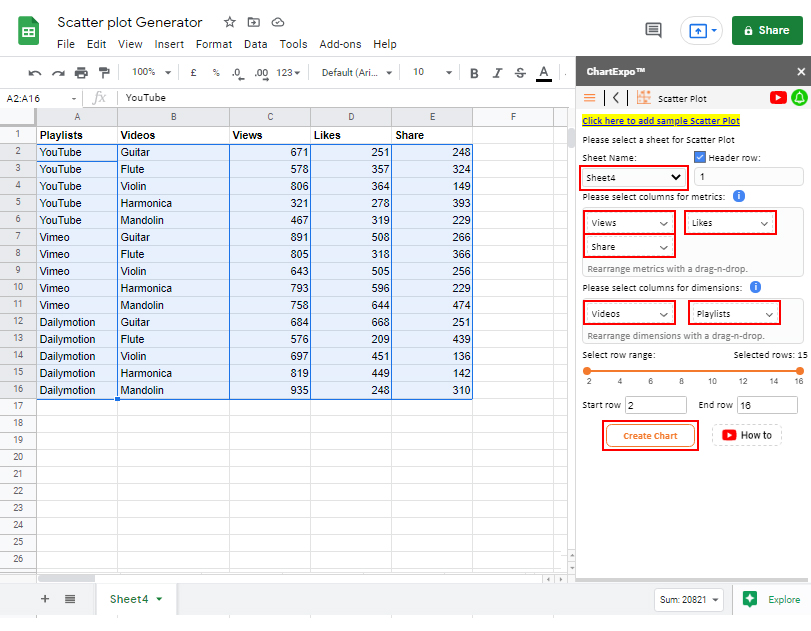Screen dimensions: 811x631
Task: Click the Header row number field
Action: click(748, 176)
